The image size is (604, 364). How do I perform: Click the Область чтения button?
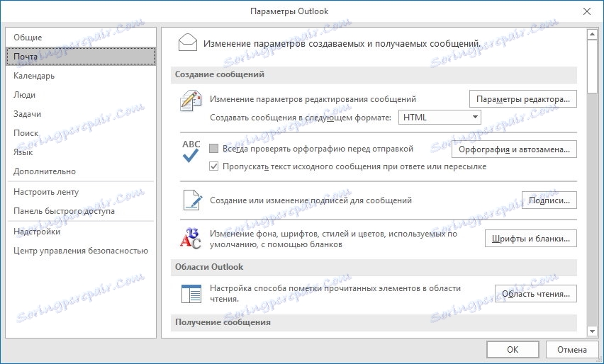point(535,293)
